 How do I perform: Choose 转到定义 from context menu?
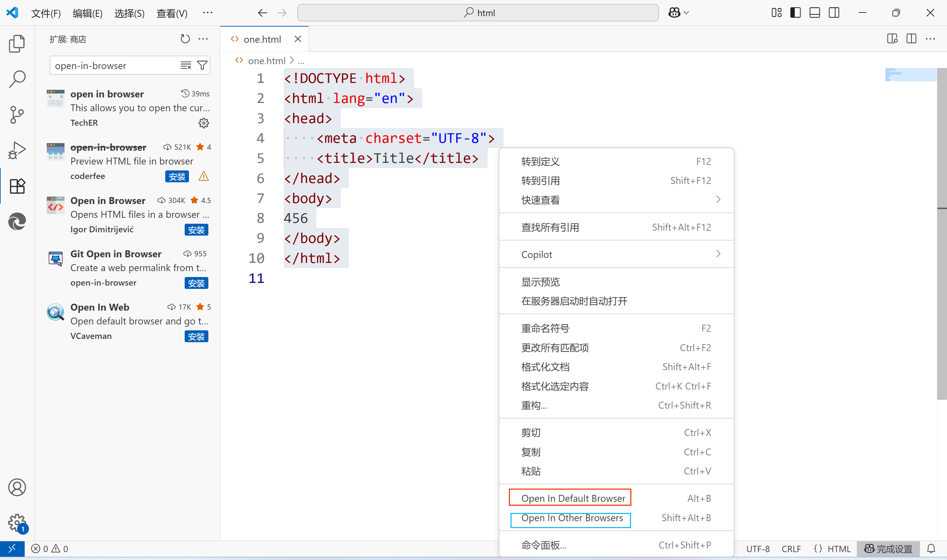pyautogui.click(x=617, y=162)
